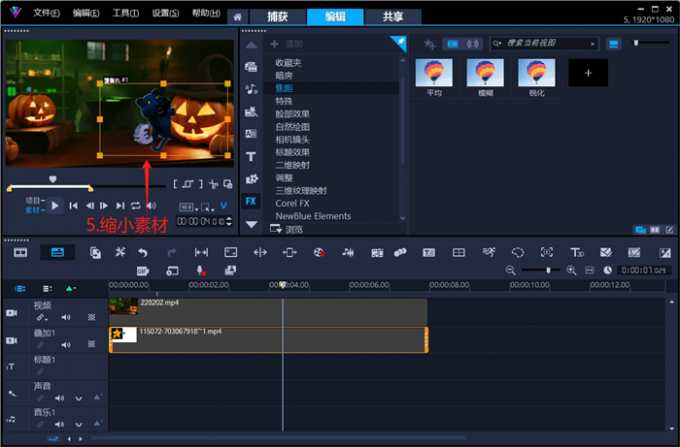
Task: Mute the 声音 voice track
Action: point(60,397)
